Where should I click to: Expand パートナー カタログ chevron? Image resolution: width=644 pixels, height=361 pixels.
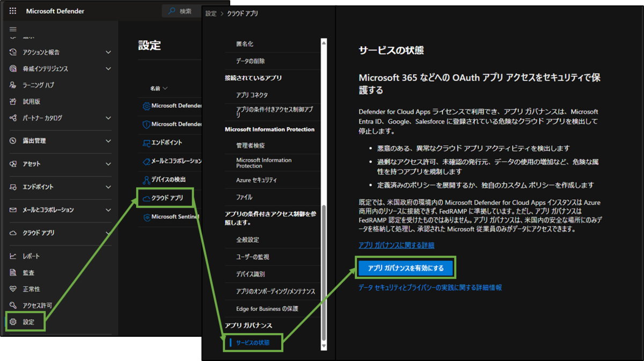[x=108, y=118]
